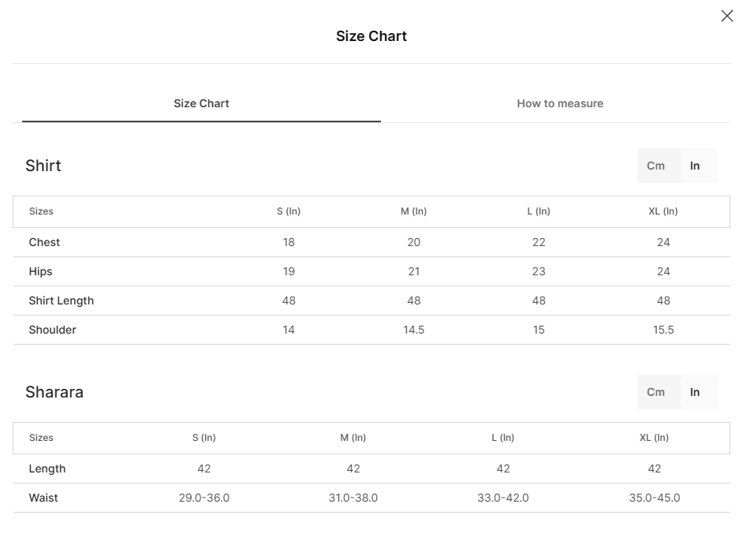Screen dimensions: 743x560
Task: Click the Waist row label in Sharara table
Action: click(43, 498)
